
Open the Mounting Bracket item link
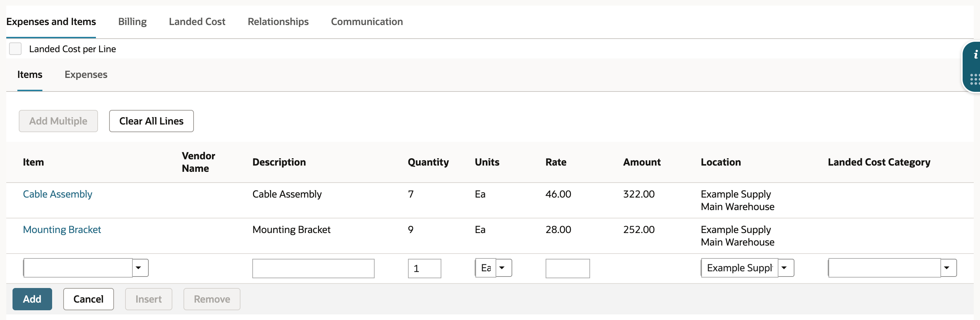pos(62,230)
